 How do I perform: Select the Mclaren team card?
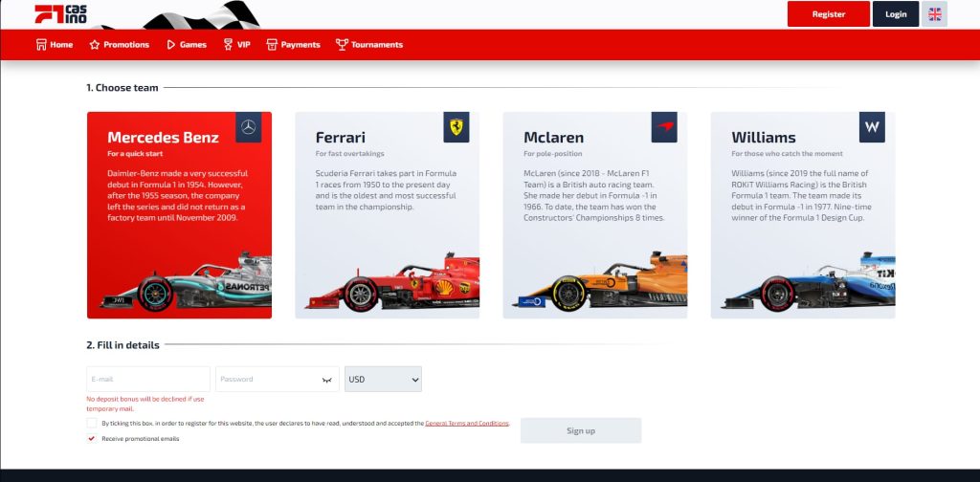pos(595,215)
